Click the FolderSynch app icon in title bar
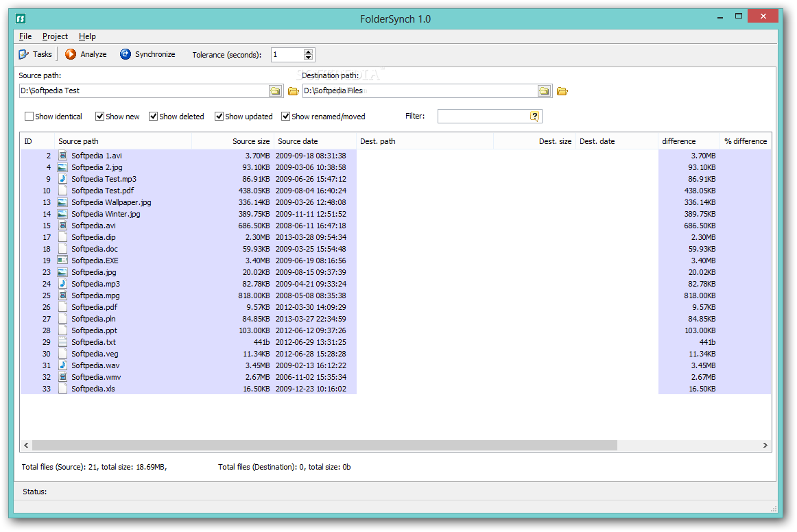Viewport: 797px width, 532px height. coord(21,19)
